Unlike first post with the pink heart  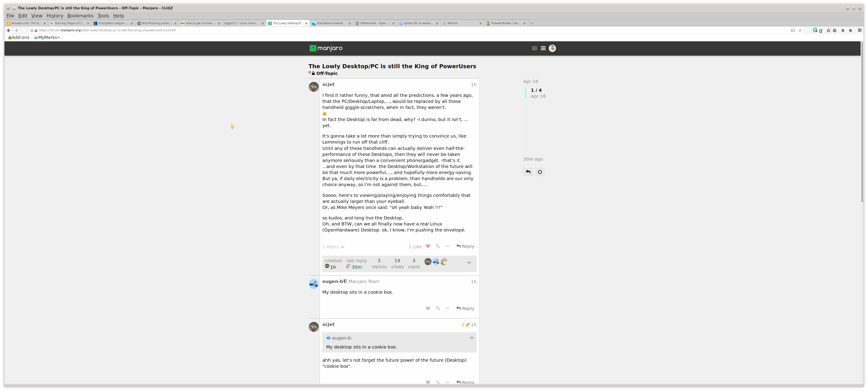(x=428, y=246)
